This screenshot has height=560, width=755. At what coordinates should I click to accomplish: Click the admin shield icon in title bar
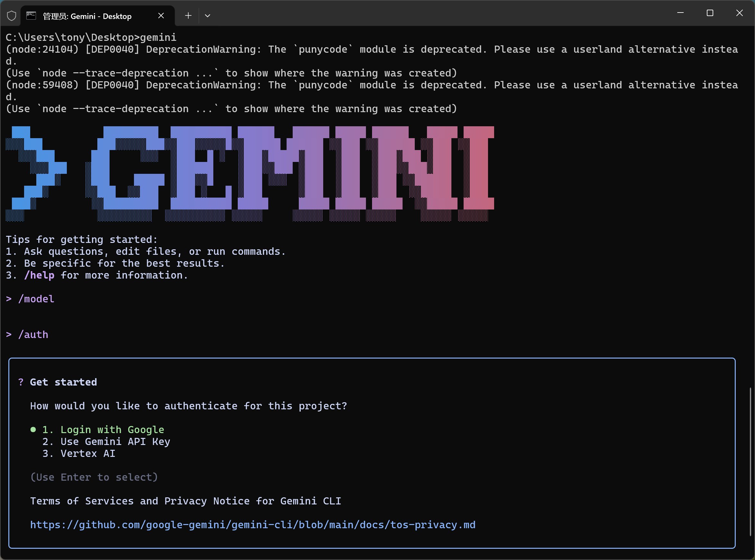12,16
